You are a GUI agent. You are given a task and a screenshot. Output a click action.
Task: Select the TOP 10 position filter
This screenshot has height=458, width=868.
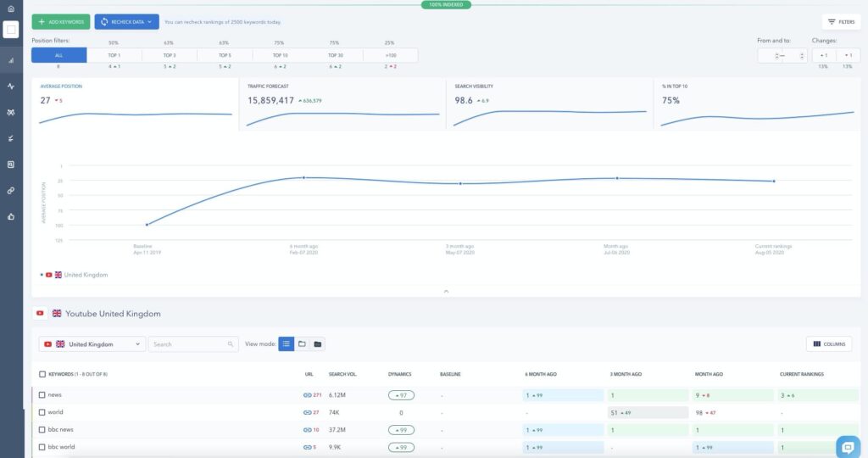click(280, 55)
